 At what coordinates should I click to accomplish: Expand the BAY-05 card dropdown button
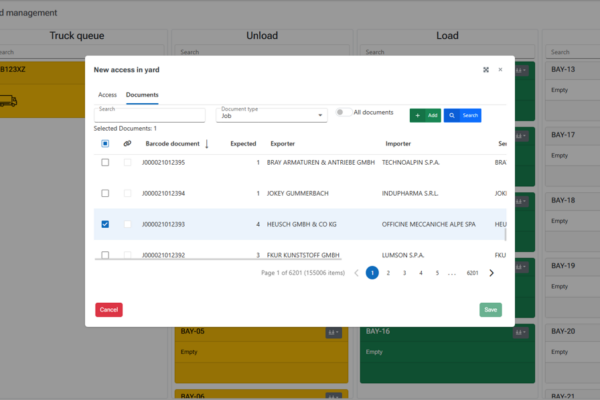pyautogui.click(x=332, y=332)
